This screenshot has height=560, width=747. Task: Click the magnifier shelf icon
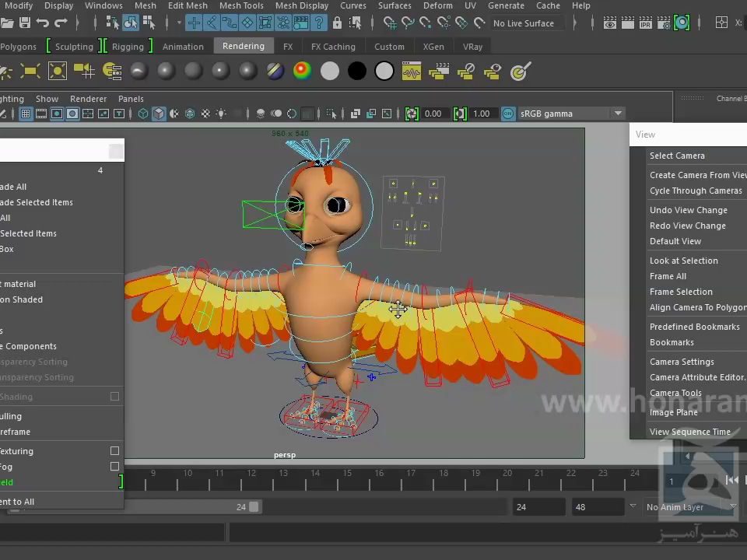pyautogui.click(x=520, y=72)
